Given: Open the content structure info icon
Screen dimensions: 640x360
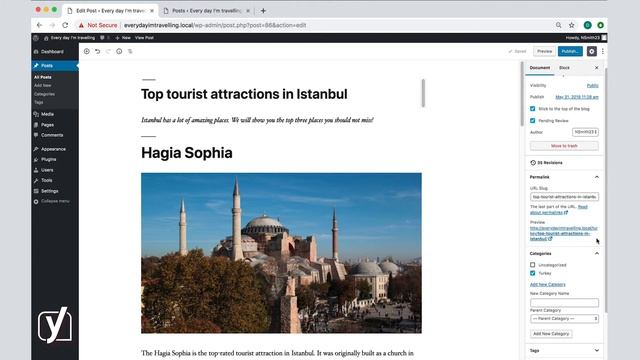Looking at the screenshot, I should (119, 51).
